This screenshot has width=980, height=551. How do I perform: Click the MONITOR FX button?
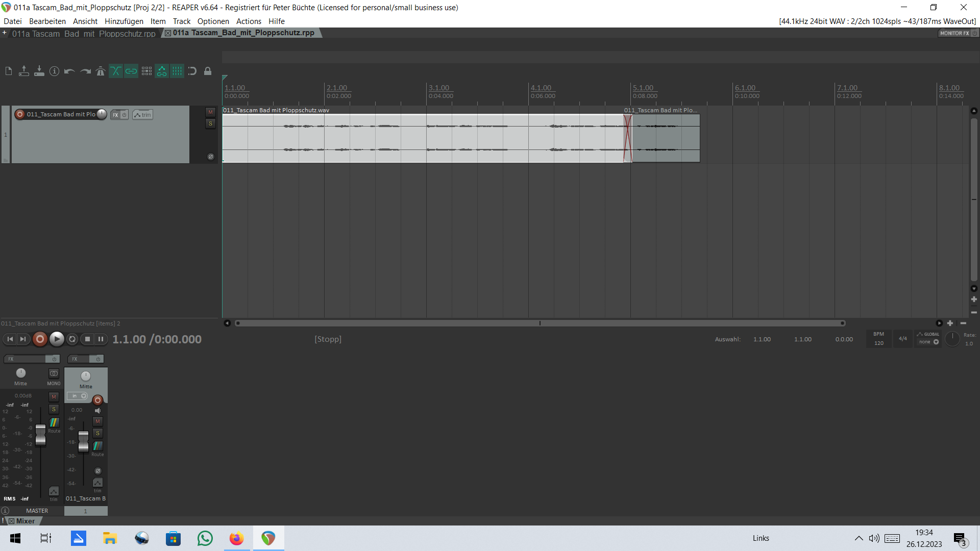click(954, 33)
